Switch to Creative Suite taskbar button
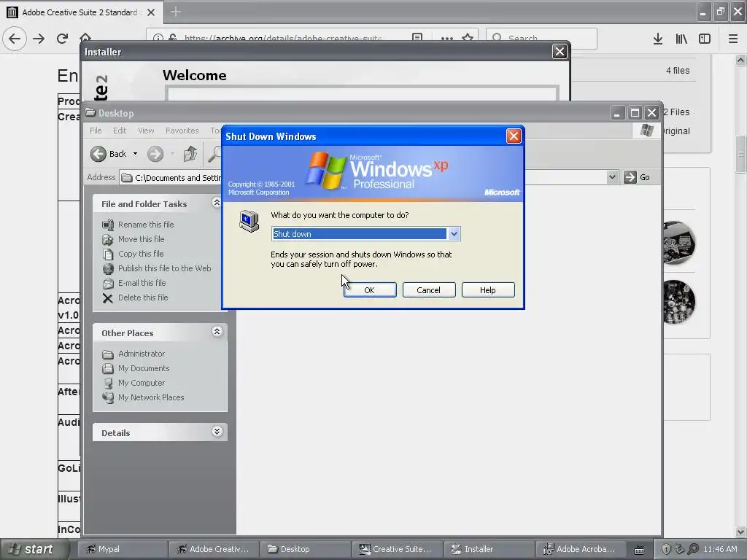Image resolution: width=747 pixels, height=560 pixels. (x=399, y=549)
